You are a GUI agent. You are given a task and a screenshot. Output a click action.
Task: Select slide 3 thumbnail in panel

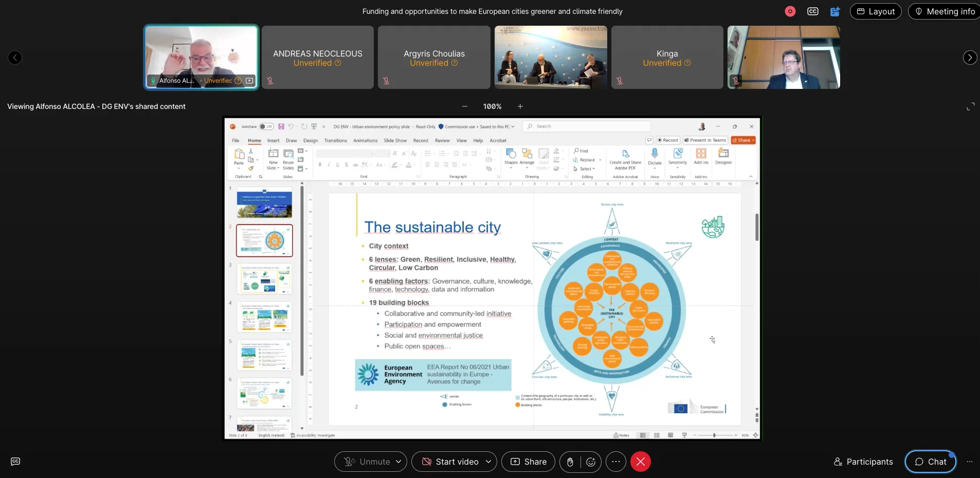264,279
